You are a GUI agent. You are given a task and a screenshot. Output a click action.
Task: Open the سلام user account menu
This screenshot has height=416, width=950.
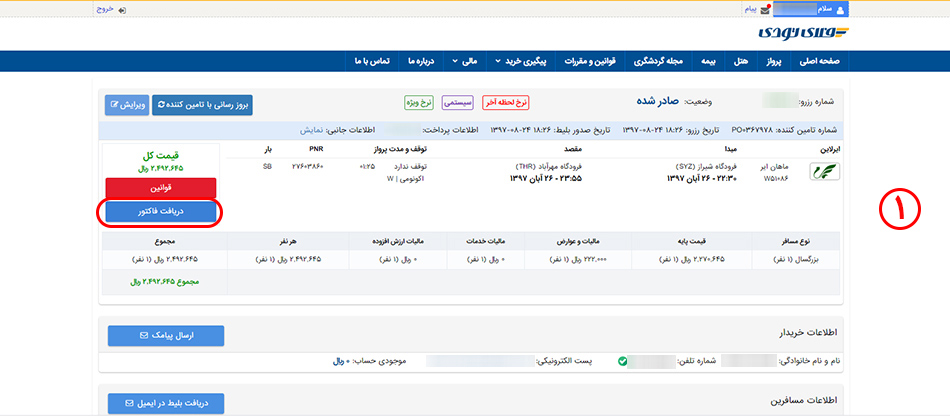pos(811,9)
